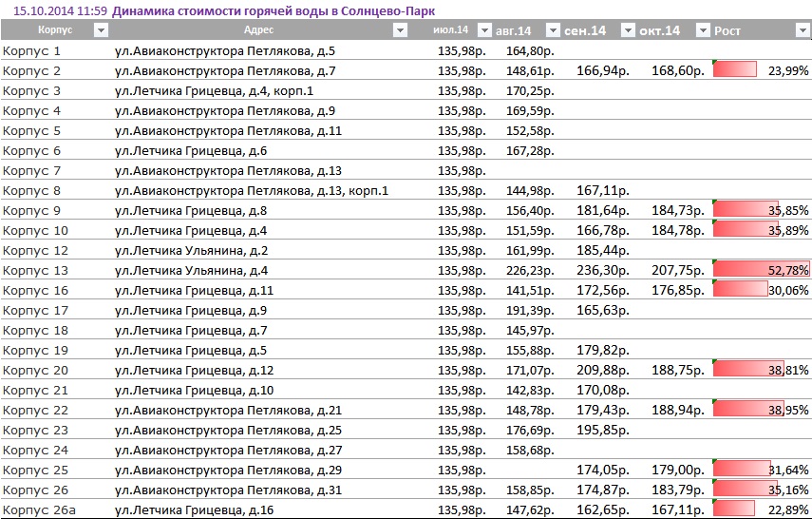
Task: Select the Рост column header label
Action: pyautogui.click(x=727, y=31)
